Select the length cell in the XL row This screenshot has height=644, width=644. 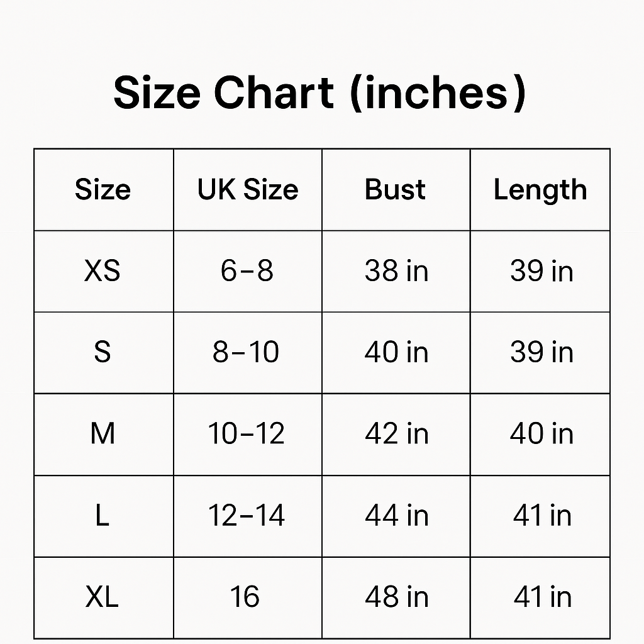pyautogui.click(x=541, y=597)
